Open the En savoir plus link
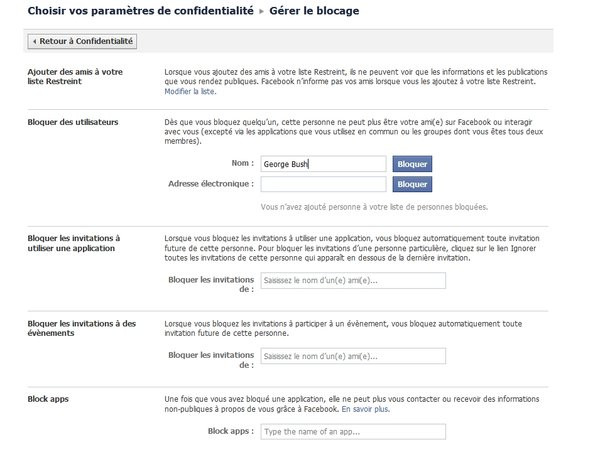This screenshot has height=452, width=600. click(365, 409)
